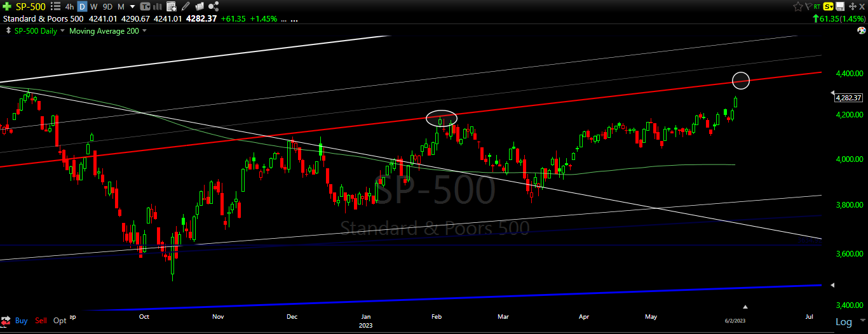868x334 pixels.
Task: Click the 3,600.00 price axis label
Action: click(850, 254)
